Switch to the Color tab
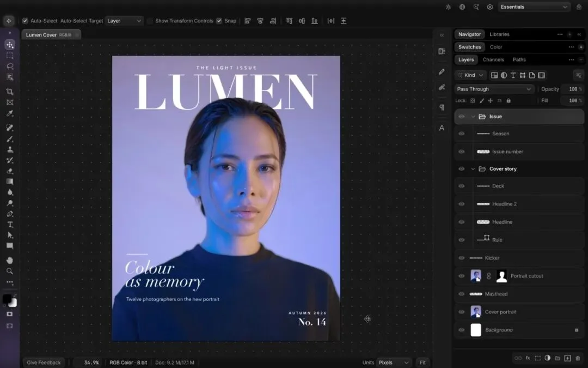588x368 pixels. (x=496, y=47)
